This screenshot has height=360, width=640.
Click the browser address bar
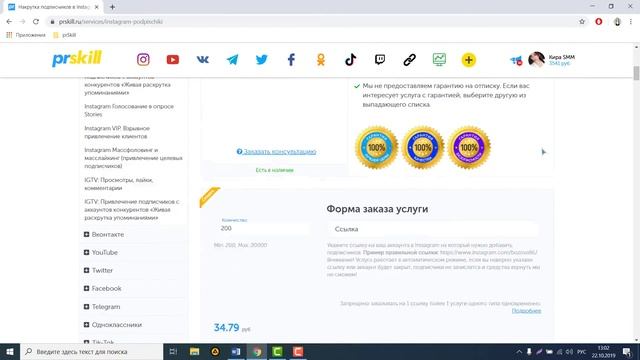[310, 22]
